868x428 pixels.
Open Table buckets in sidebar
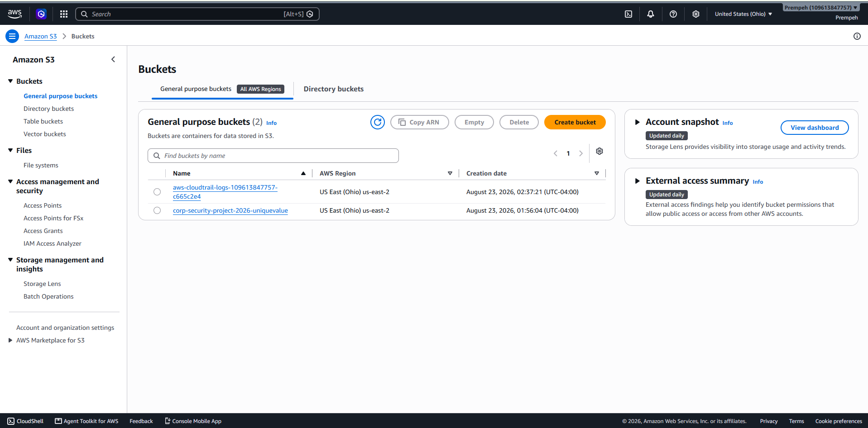[43, 121]
